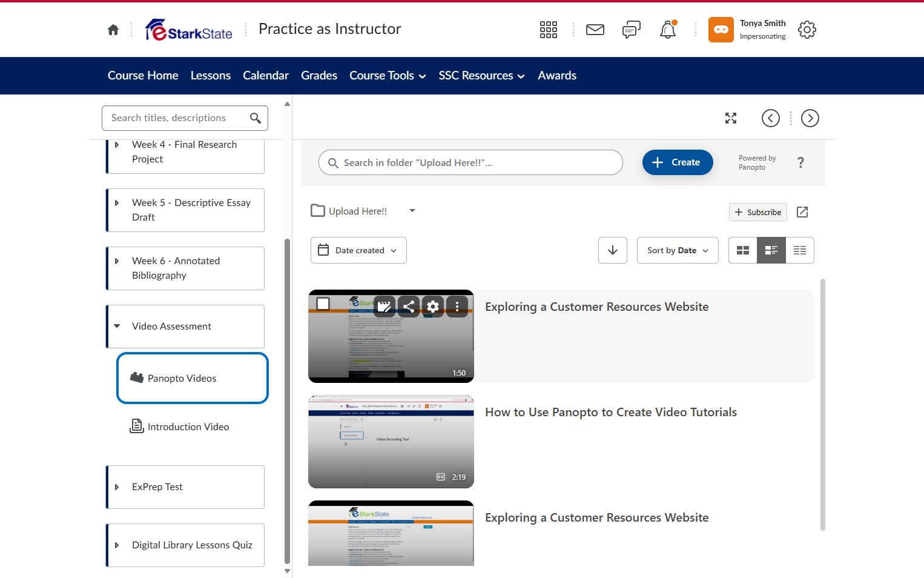Switch to grid view layout
This screenshot has width=924, height=578.
coord(743,250)
